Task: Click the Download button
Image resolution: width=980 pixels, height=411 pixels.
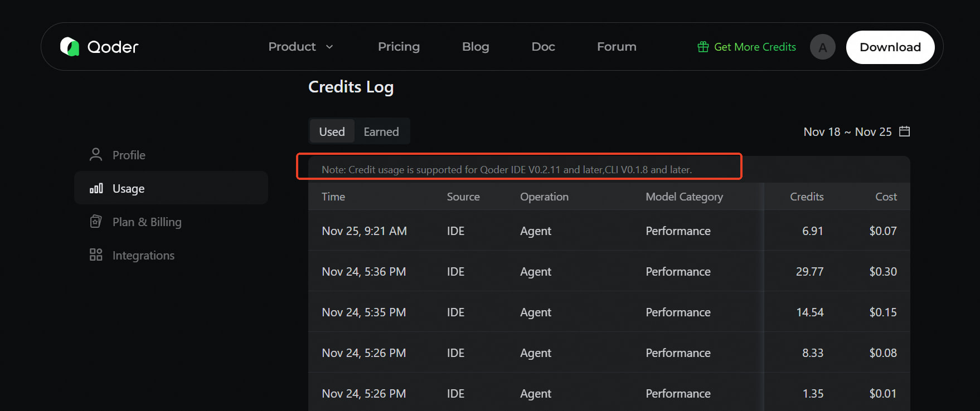Action: coord(890,47)
